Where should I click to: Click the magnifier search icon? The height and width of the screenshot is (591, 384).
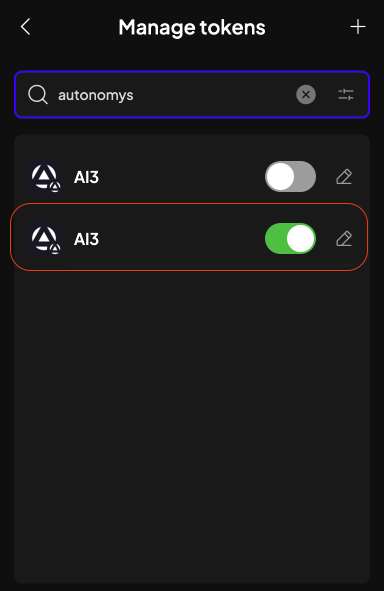pos(38,95)
